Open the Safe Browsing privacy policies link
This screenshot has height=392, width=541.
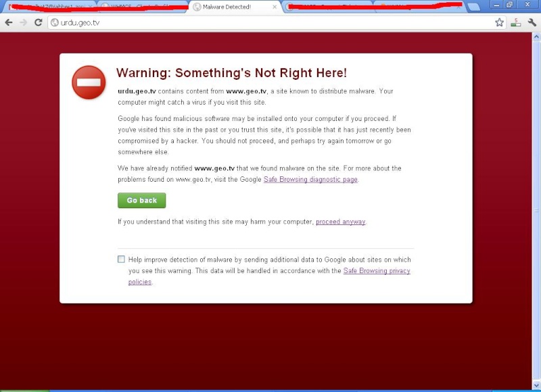377,270
